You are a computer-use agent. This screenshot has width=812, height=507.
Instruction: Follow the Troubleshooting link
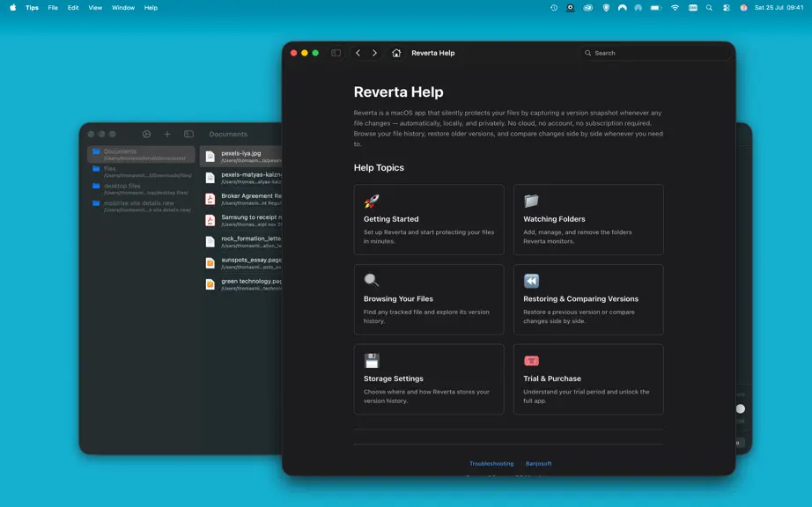tap(491, 464)
